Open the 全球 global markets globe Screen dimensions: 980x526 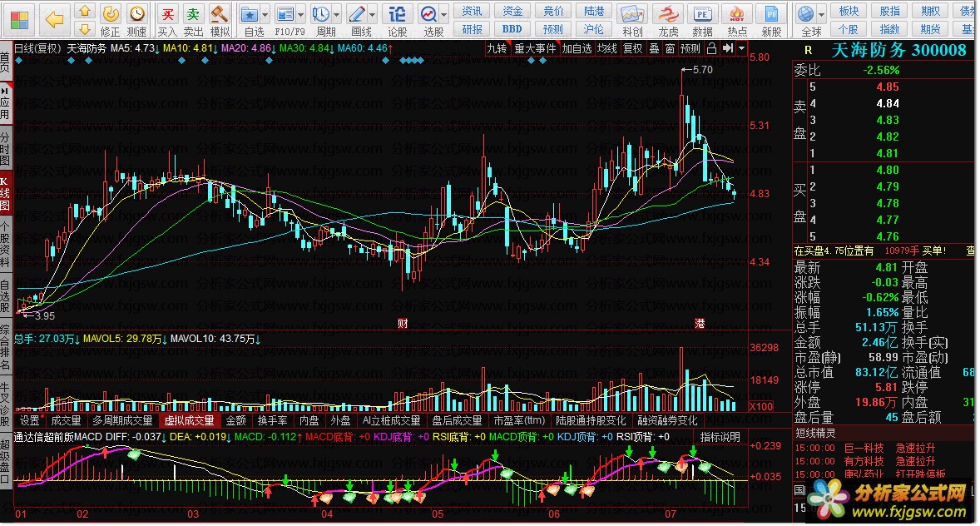tap(806, 14)
